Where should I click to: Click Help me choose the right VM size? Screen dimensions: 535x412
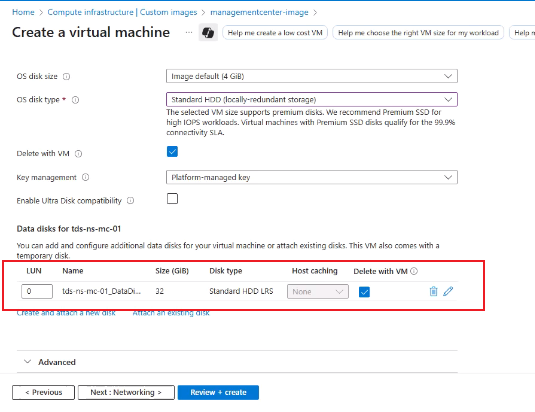coord(418,33)
